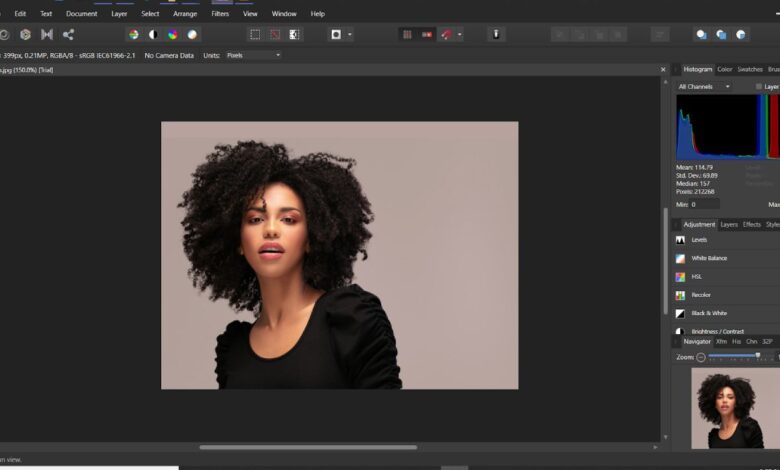Toggle the snapping magnet icon
The height and width of the screenshot is (470, 780).
click(x=445, y=34)
